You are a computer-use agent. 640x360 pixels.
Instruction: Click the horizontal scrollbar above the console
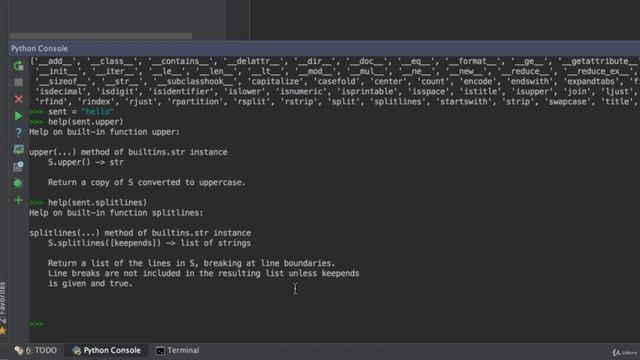pos(101,36)
